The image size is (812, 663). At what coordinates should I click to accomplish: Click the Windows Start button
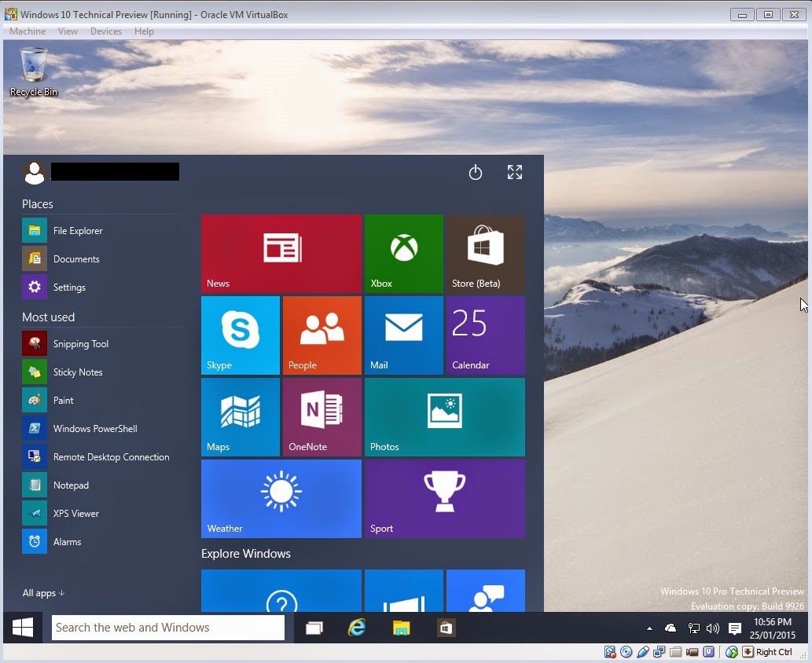tap(23, 628)
